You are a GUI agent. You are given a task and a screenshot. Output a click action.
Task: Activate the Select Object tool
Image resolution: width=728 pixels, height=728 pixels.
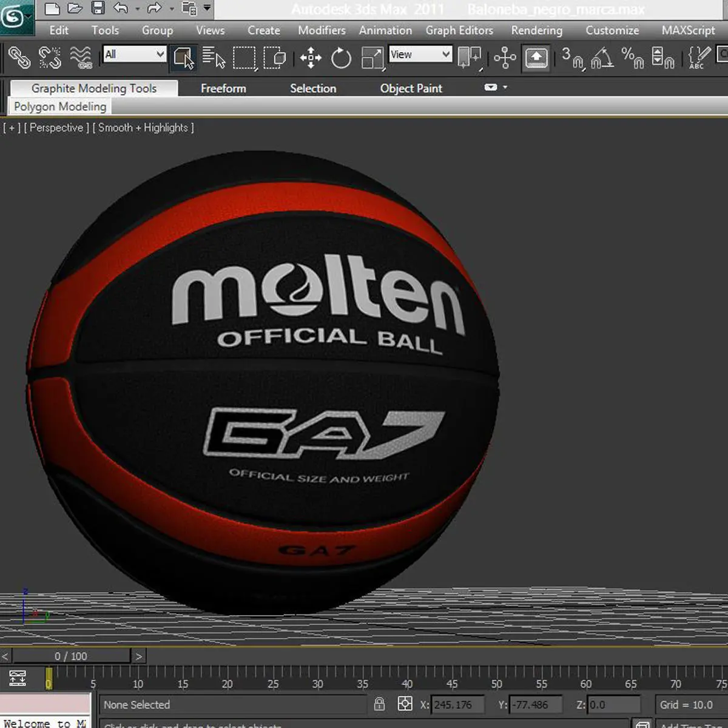click(x=183, y=58)
